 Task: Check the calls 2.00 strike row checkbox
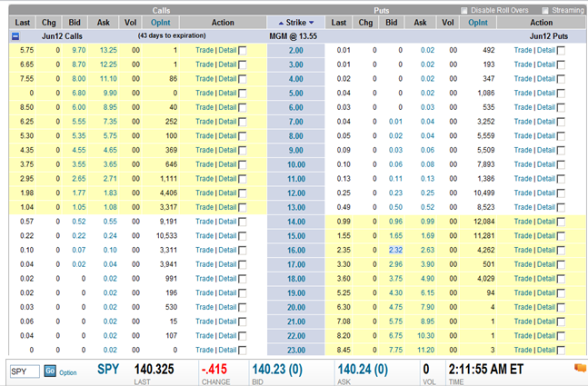tap(243, 51)
